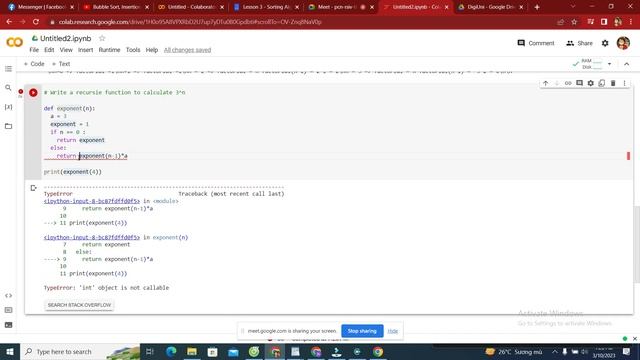This screenshot has width=640, height=360.
Task: Open the Tools menu
Action: (133, 50)
